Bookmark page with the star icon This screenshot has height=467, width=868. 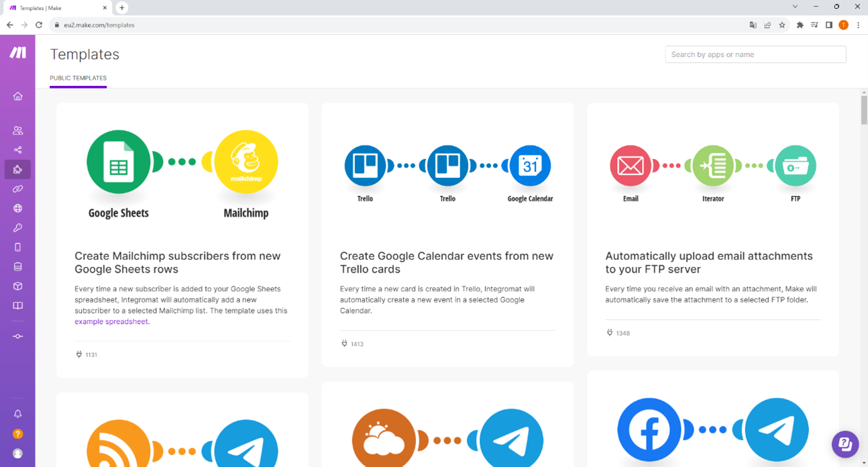pyautogui.click(x=782, y=25)
